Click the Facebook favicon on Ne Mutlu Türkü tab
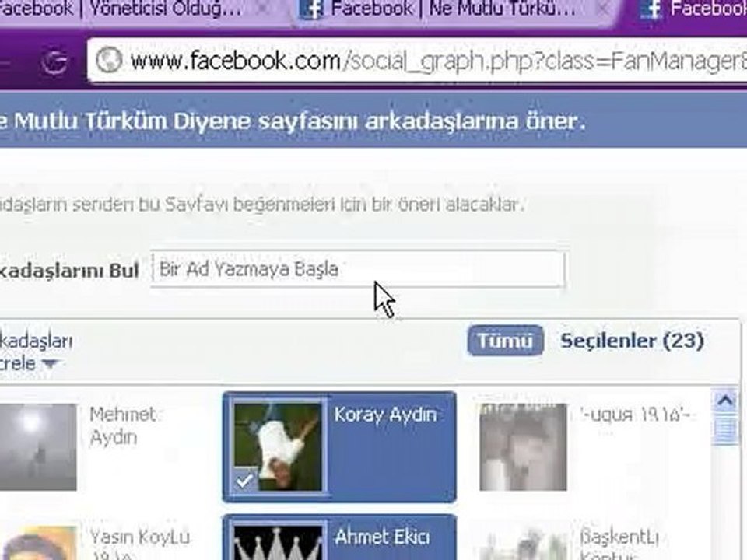The height and width of the screenshot is (560, 747). 310,9
